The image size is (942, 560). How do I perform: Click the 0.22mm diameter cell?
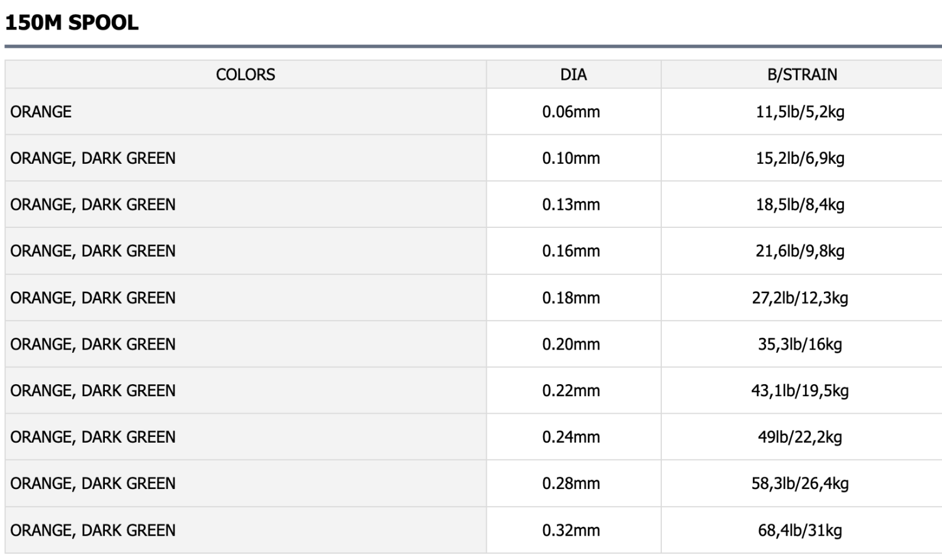(571, 390)
